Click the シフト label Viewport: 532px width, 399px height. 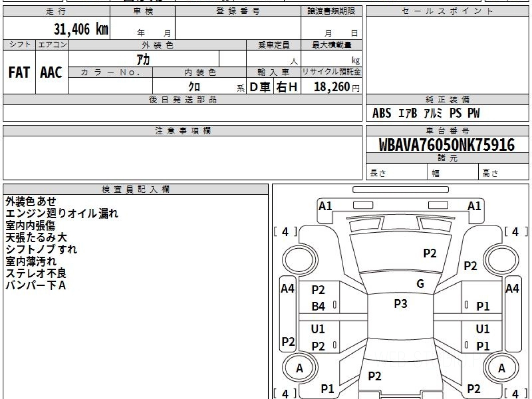[x=20, y=45]
